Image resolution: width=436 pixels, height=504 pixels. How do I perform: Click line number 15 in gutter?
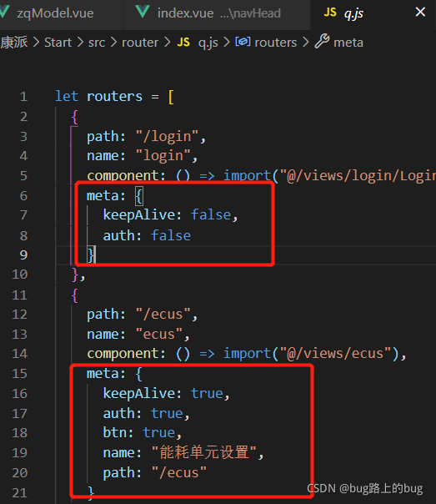click(x=19, y=374)
